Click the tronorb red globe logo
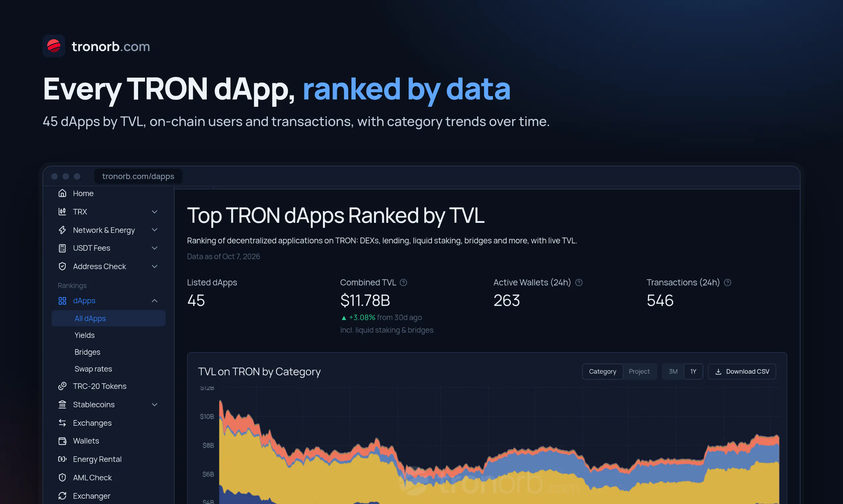This screenshot has height=504, width=843. (54, 46)
